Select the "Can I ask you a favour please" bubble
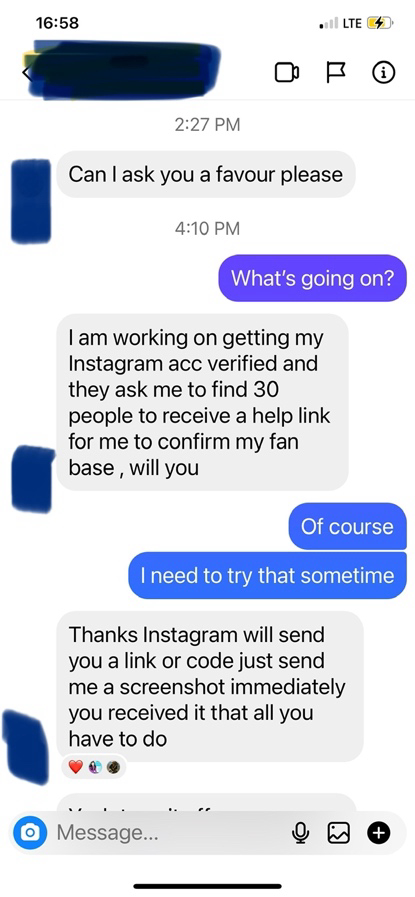This screenshot has height=897, width=415. (x=205, y=174)
